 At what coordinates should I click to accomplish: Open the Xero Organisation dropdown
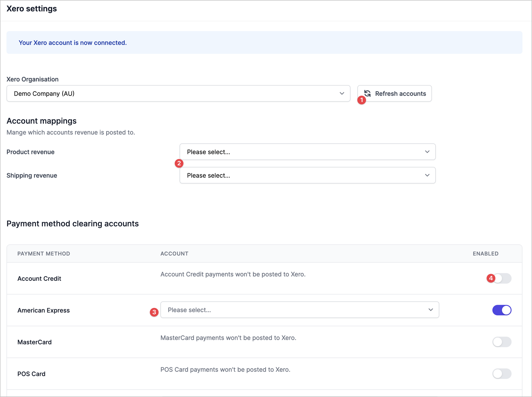(x=178, y=93)
